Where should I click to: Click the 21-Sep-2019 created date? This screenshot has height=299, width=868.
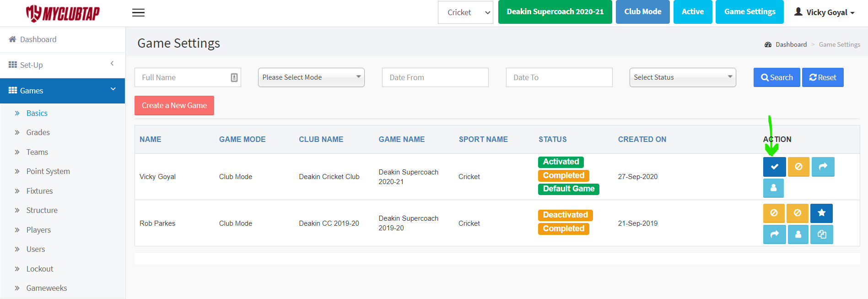click(x=638, y=223)
